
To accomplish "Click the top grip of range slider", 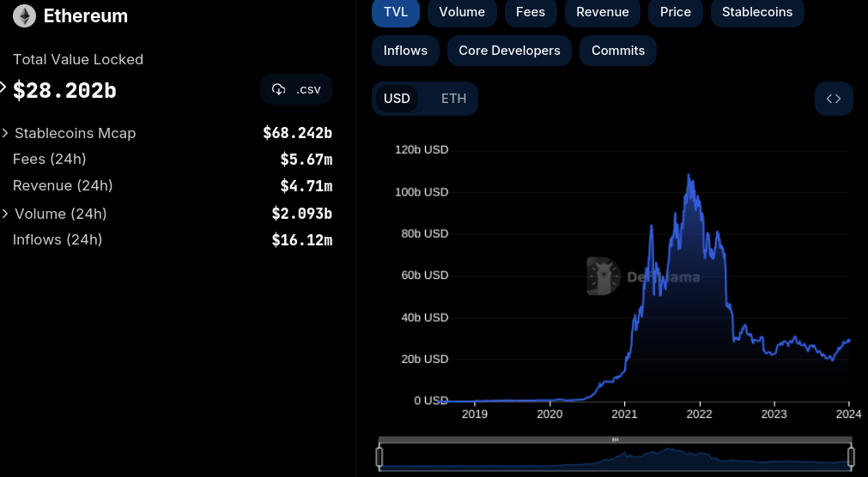I will pos(615,440).
